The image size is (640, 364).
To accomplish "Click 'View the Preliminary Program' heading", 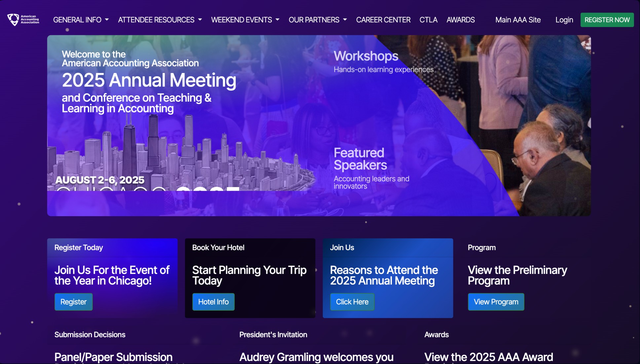I will 517,275.
